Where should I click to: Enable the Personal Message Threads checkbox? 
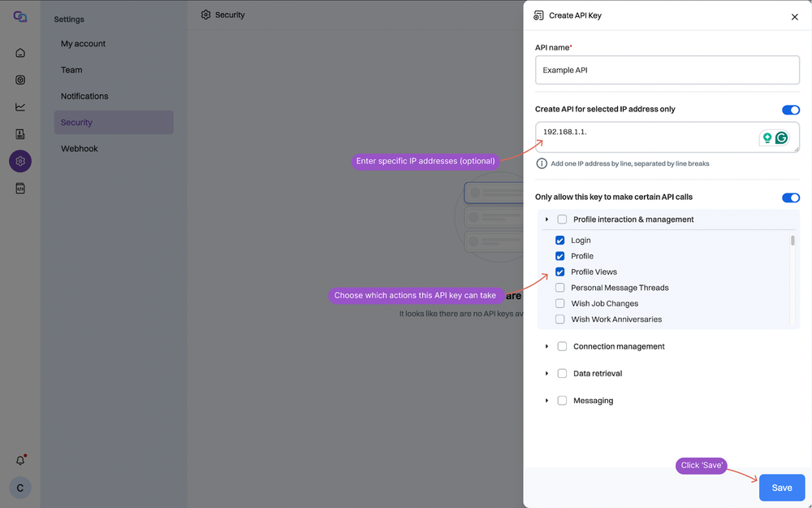click(x=559, y=287)
